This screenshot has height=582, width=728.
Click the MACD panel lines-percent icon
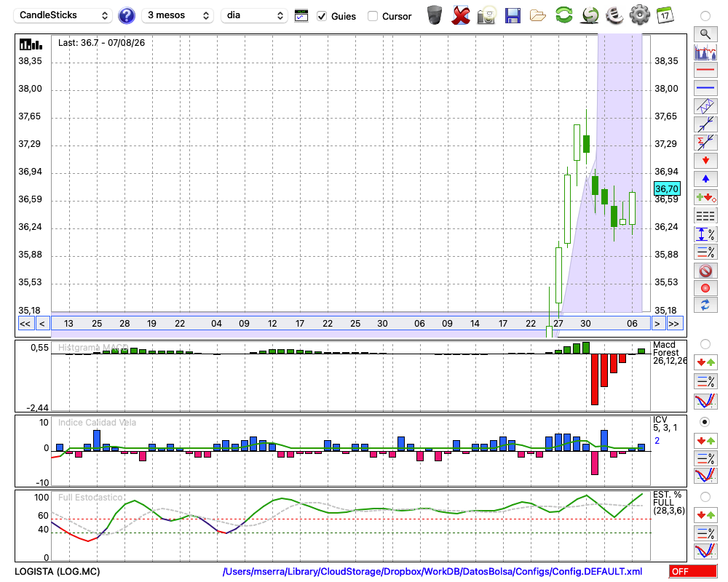point(705,381)
